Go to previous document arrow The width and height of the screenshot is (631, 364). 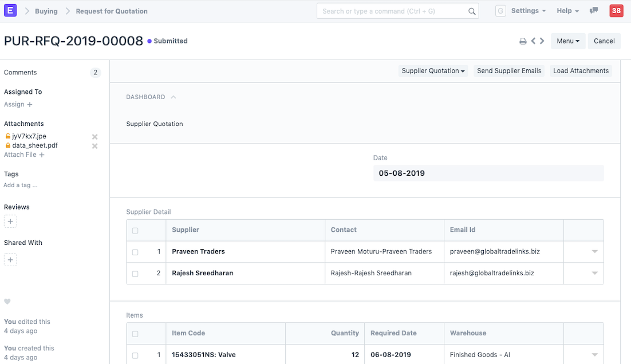(x=533, y=41)
